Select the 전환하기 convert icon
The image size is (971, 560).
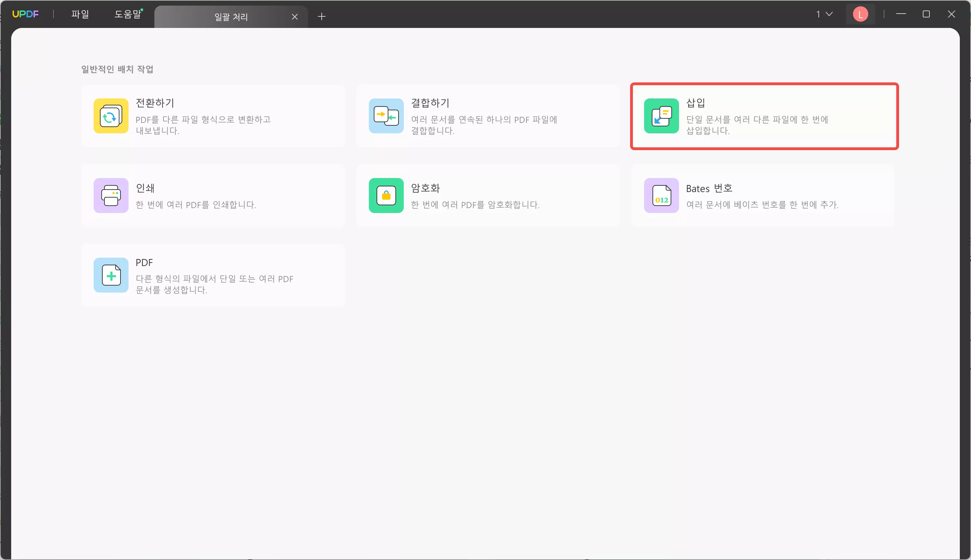[x=110, y=116]
